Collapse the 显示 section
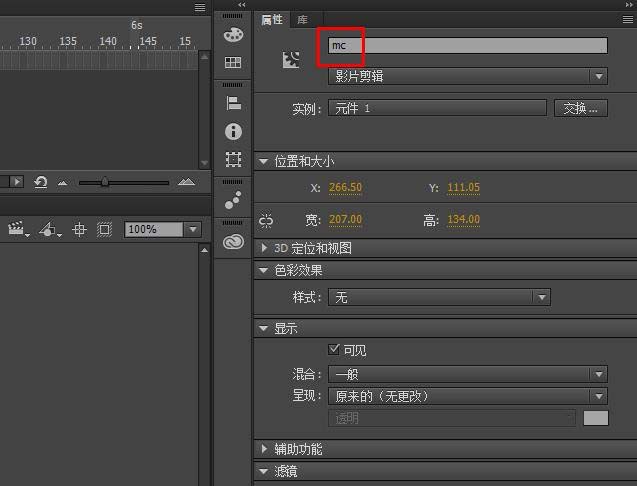 click(x=264, y=328)
